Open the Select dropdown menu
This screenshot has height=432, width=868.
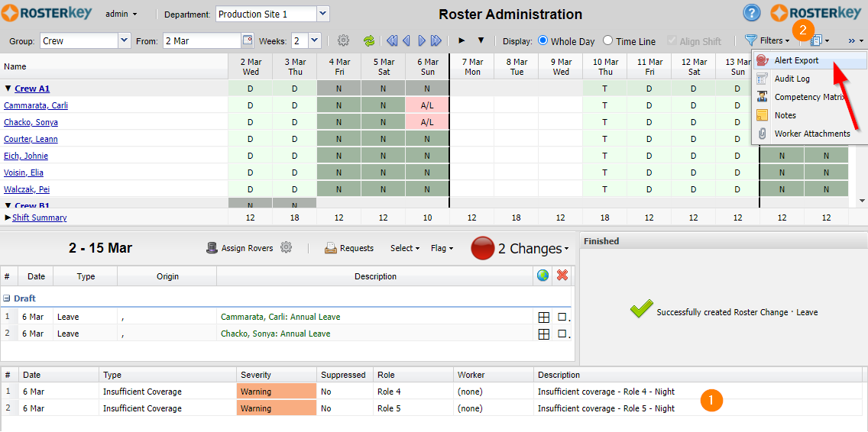[x=405, y=248]
